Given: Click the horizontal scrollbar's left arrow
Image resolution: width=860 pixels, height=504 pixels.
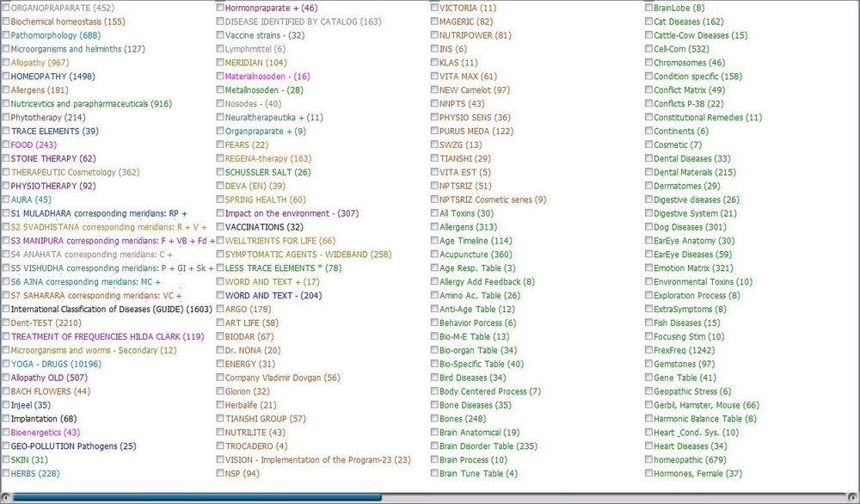Looking at the screenshot, I should tap(7, 496).
